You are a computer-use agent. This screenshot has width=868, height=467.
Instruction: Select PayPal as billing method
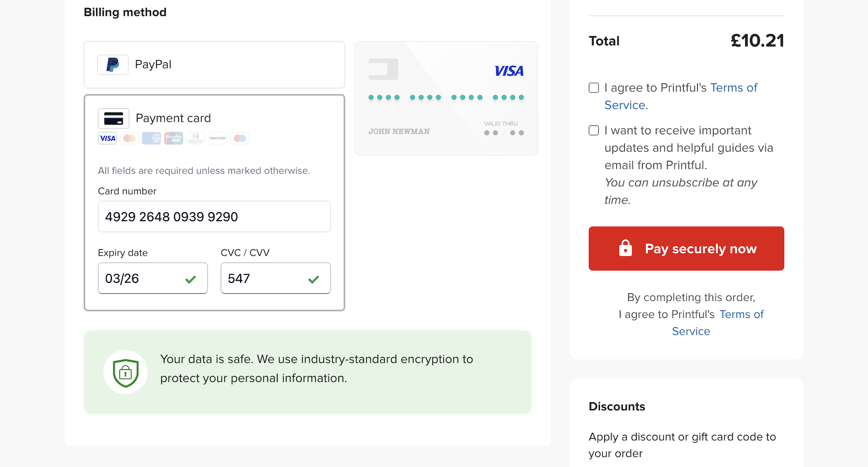(x=214, y=65)
